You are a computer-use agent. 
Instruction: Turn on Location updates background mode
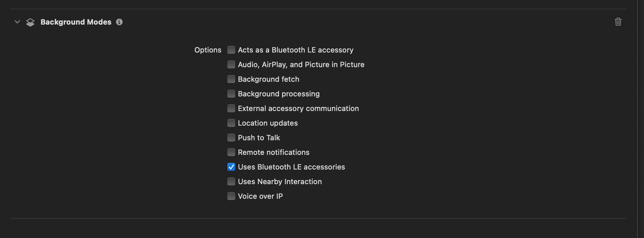(231, 123)
